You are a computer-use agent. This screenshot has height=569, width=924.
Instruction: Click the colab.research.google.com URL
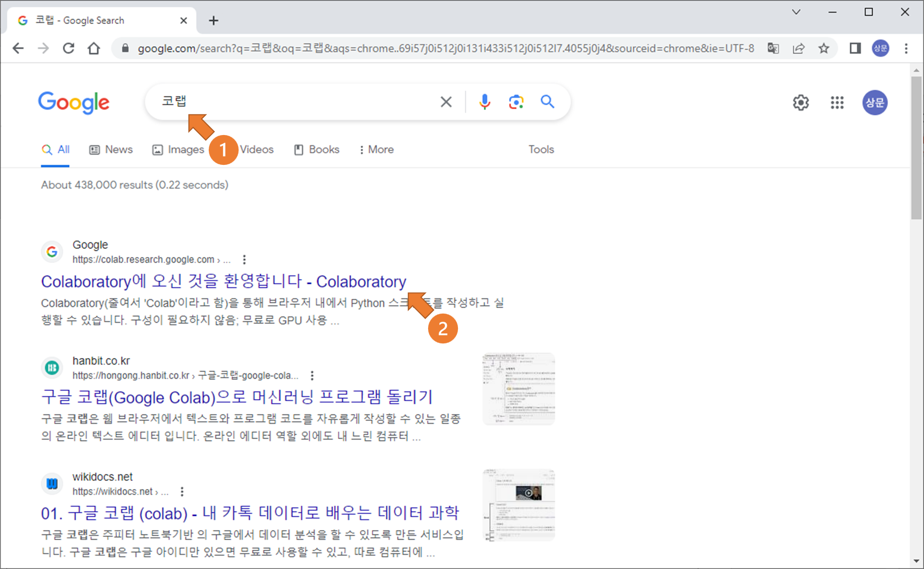coord(152,259)
